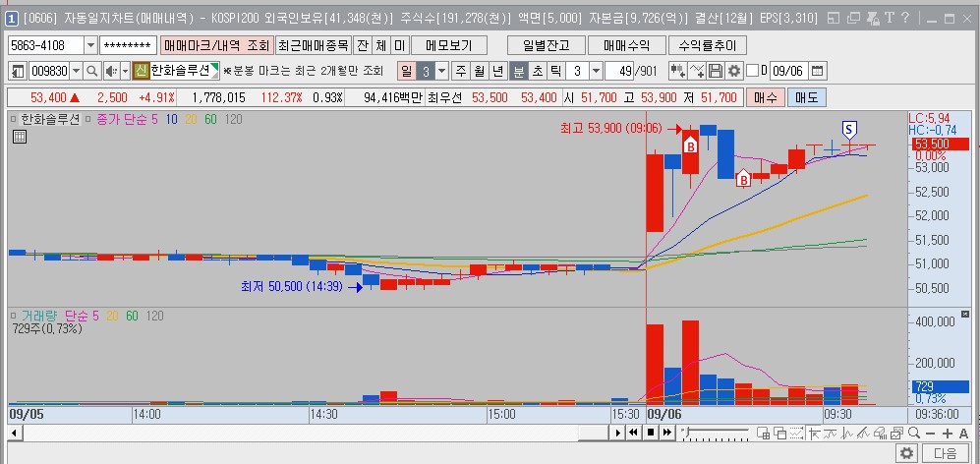This screenshot has height=464, width=980.
Task: Click the data grid icon on chart
Action: click(20, 137)
